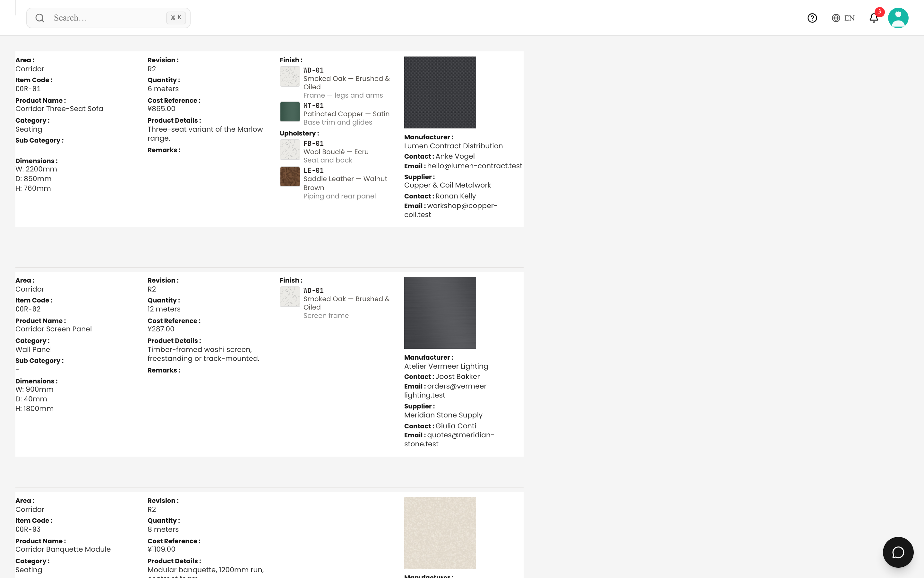The height and width of the screenshot is (578, 924).
Task: Click the FB-01 Wool Bouclé swatch
Action: pyautogui.click(x=290, y=149)
